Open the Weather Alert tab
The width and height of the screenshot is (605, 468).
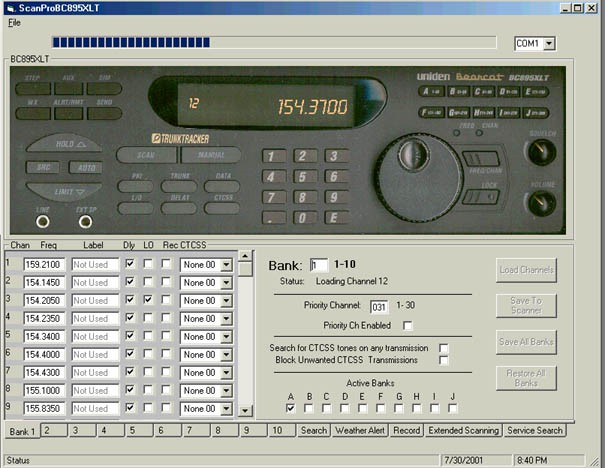360,430
